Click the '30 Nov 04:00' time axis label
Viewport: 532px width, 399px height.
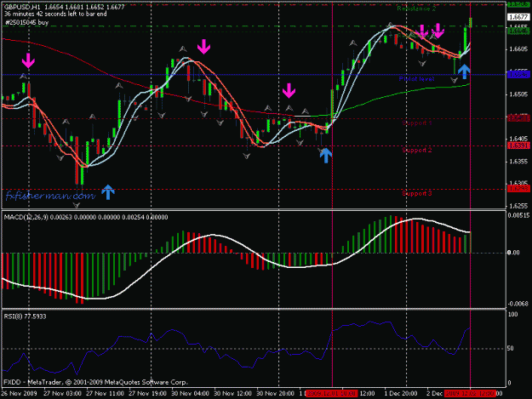(190, 394)
